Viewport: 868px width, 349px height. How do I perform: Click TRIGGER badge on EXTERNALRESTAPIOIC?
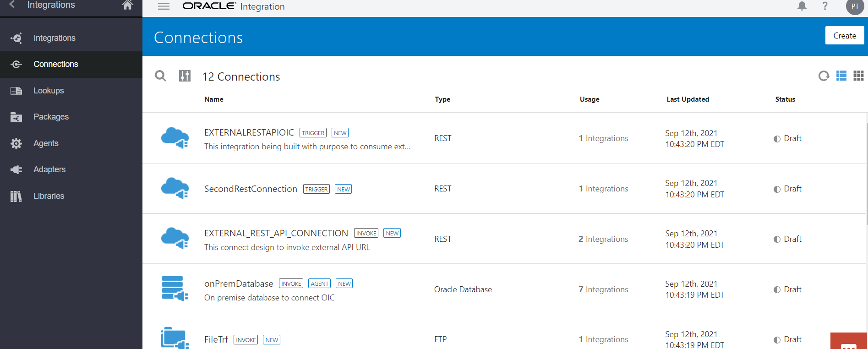[x=313, y=133]
